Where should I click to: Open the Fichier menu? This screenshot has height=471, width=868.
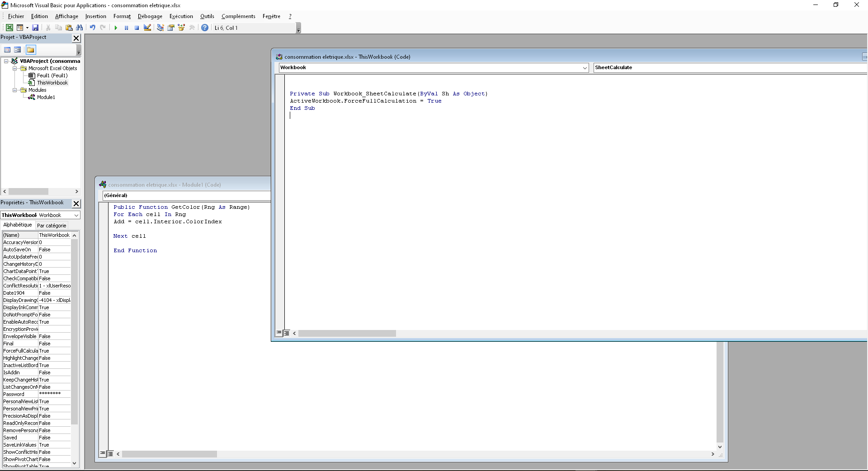click(x=16, y=16)
